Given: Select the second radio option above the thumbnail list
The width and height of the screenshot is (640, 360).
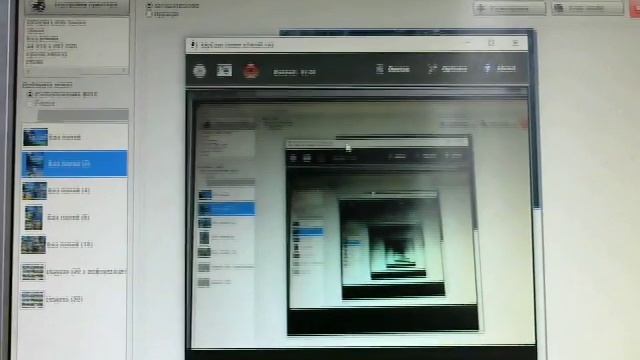Looking at the screenshot, I should pyautogui.click(x=30, y=104).
